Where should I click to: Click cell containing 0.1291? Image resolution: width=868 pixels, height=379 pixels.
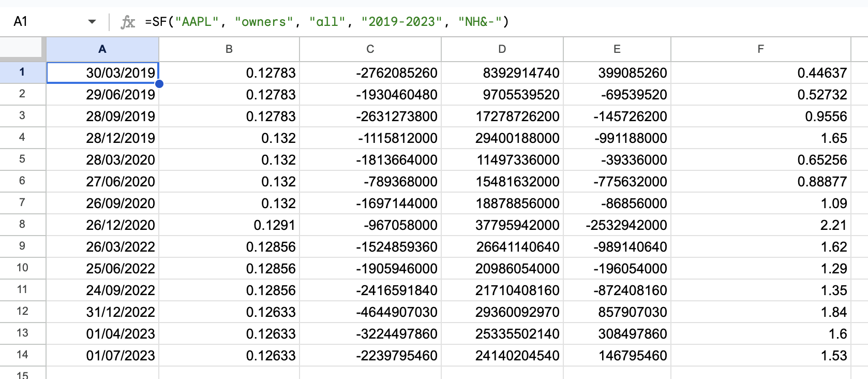click(229, 225)
